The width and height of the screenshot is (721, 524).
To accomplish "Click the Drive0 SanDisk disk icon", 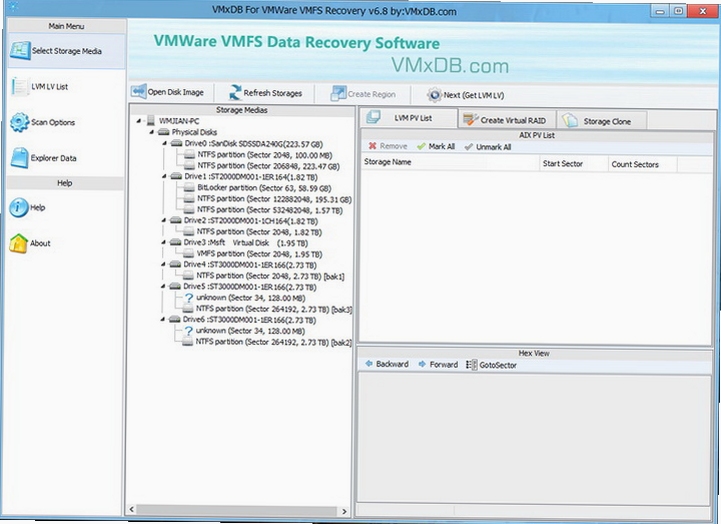I will pyautogui.click(x=177, y=143).
